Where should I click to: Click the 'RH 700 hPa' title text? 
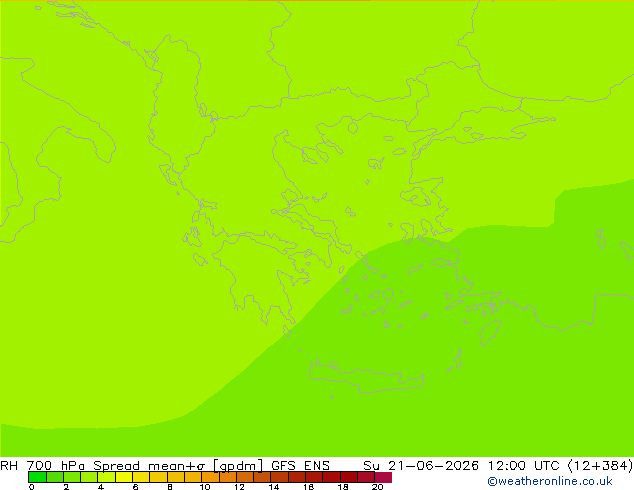click(x=42, y=465)
